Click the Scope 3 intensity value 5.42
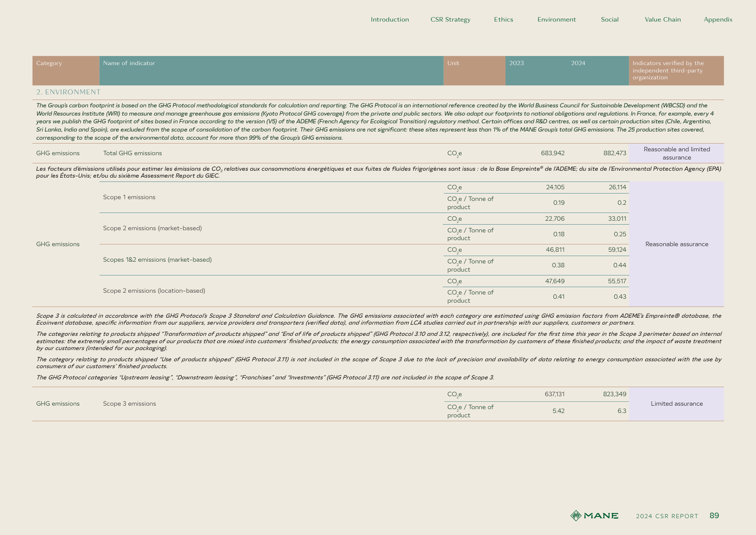Viewport: 756px width, 535px height. pos(559,411)
